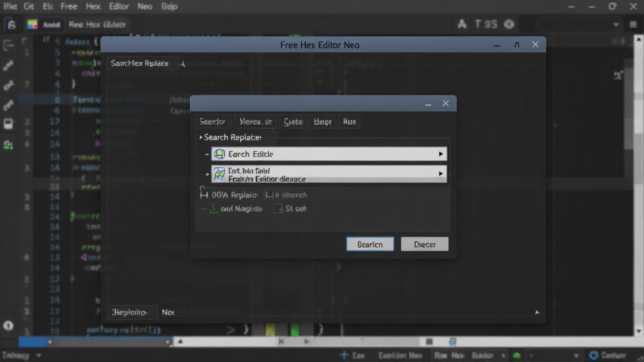The image size is (644, 362).
Task: Click the blue document icon in the bottom bar
Action: click(x=453, y=341)
